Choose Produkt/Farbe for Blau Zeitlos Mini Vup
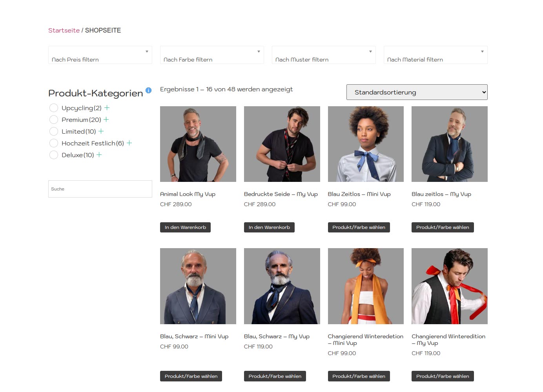Screen dimensions: 543x392 coord(359,227)
